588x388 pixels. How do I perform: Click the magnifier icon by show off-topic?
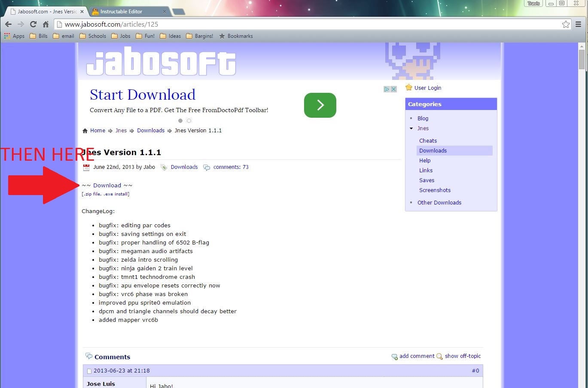[439, 356]
